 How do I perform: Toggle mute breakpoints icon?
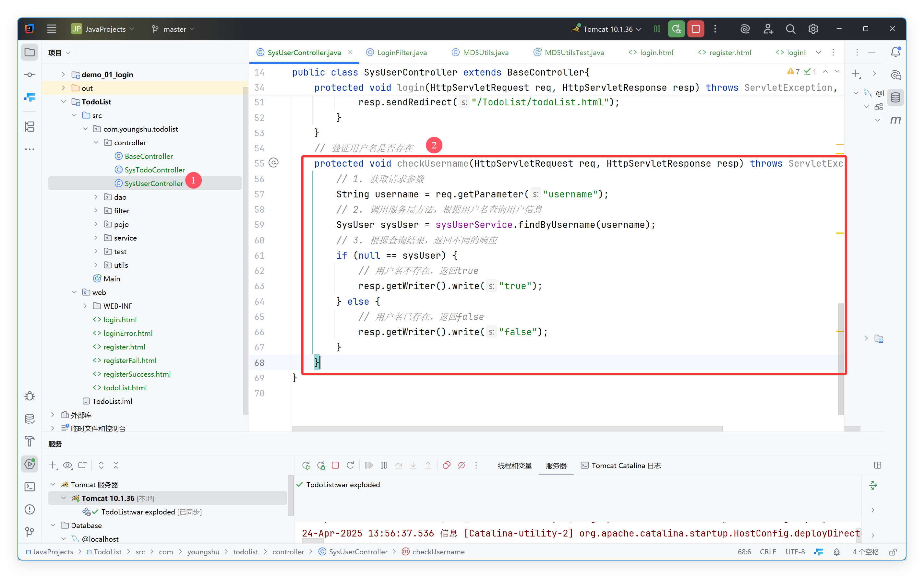tap(462, 465)
